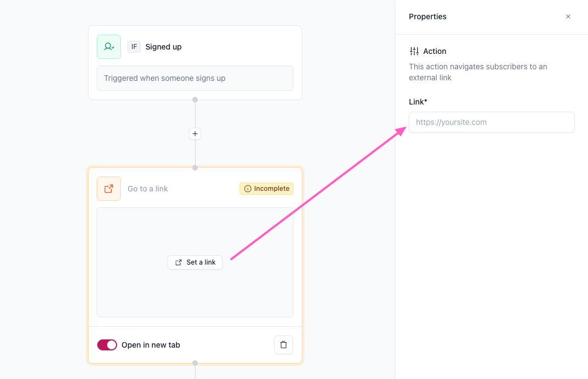Click the Incomplete status badge
The height and width of the screenshot is (379, 588).
pos(267,189)
